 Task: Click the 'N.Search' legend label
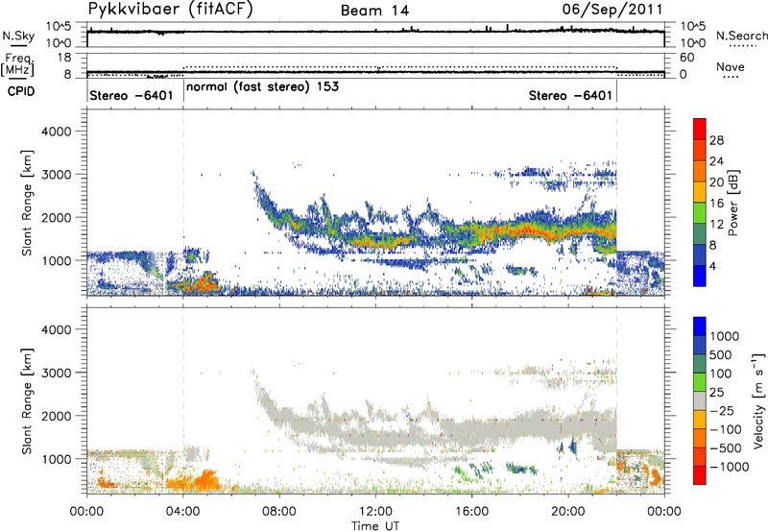tap(741, 36)
